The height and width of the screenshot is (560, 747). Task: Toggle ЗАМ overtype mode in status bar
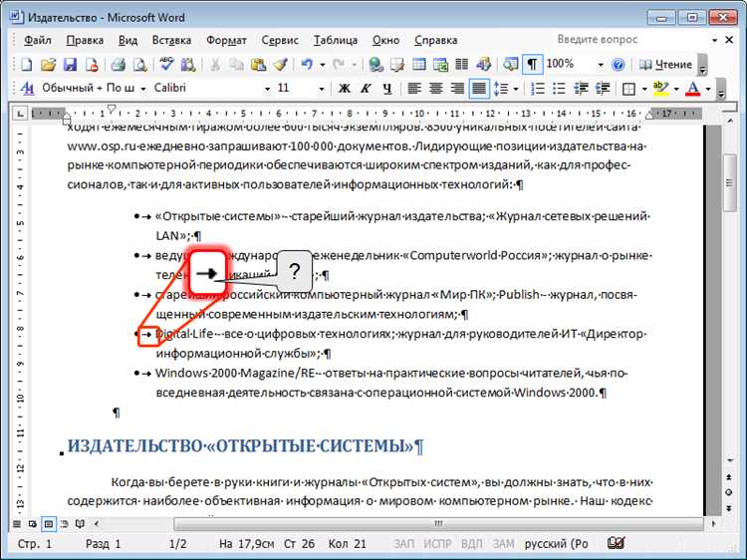pos(503,543)
